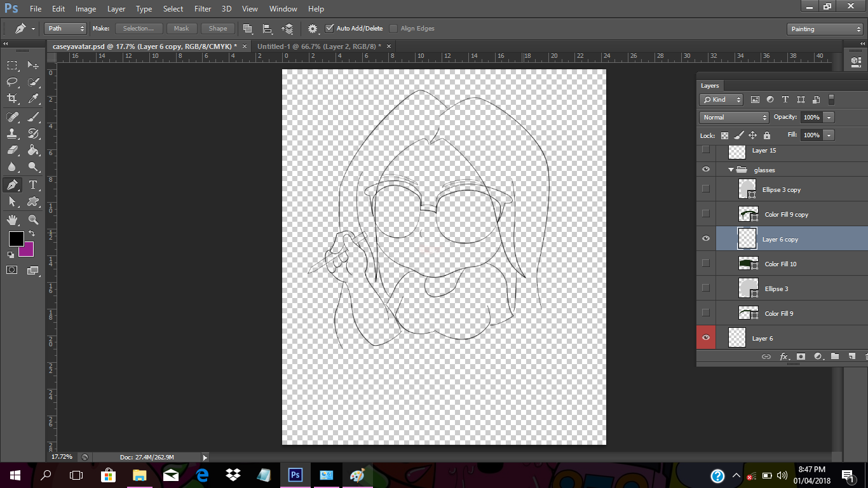Switch to Untitled-1 document tab

pos(319,46)
